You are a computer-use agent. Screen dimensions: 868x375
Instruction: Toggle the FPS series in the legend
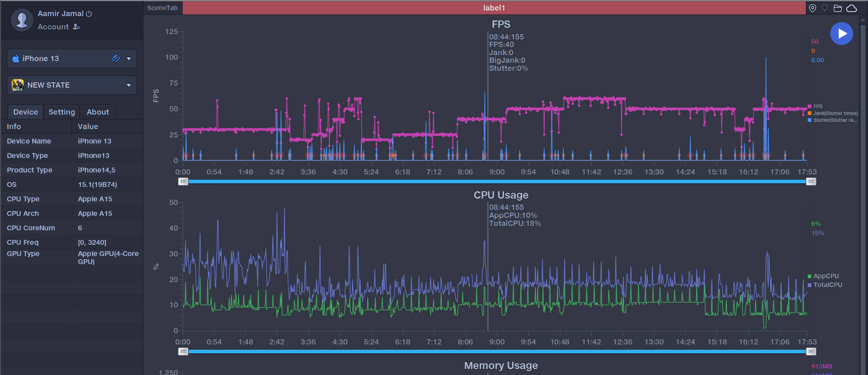tap(817, 107)
